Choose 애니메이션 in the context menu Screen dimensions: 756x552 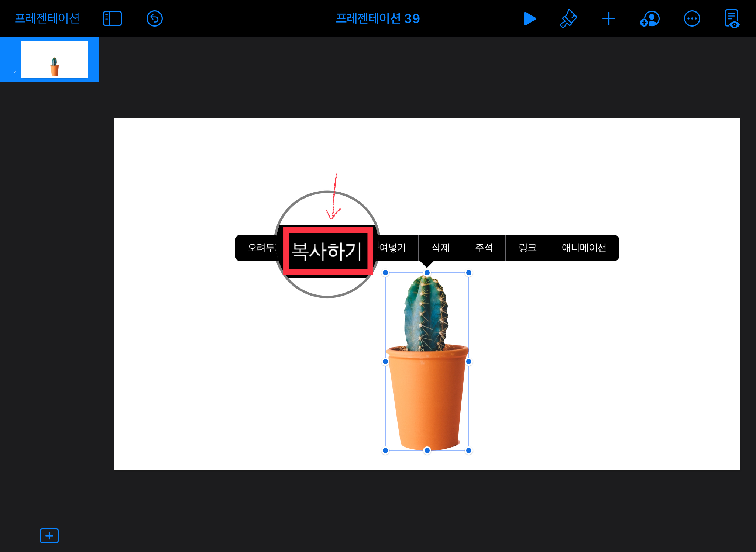click(584, 248)
